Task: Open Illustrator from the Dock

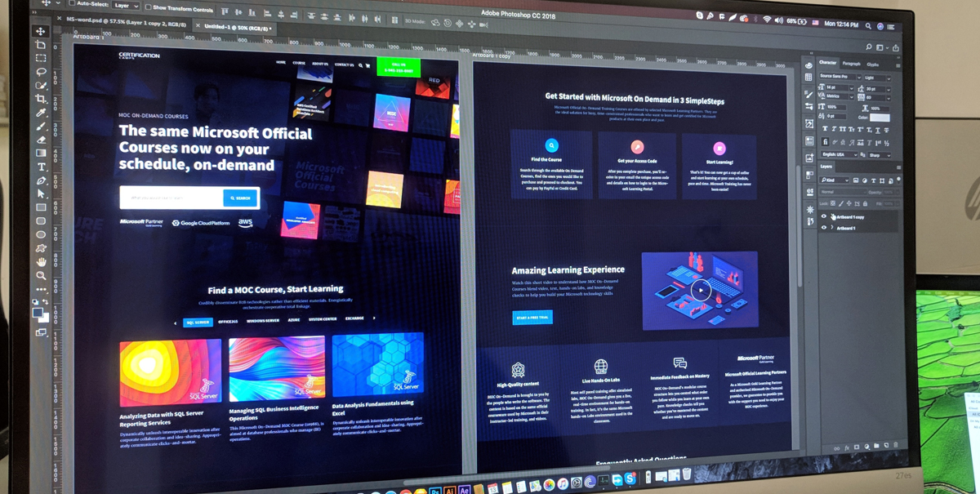Action: coord(450,490)
